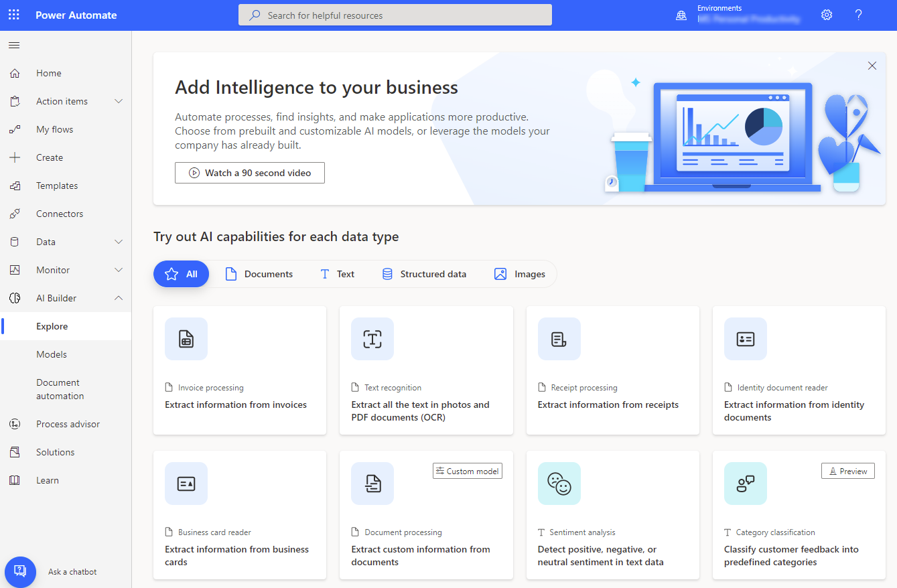Open the help question mark icon
Image resolution: width=897 pixels, height=588 pixels.
coord(858,15)
